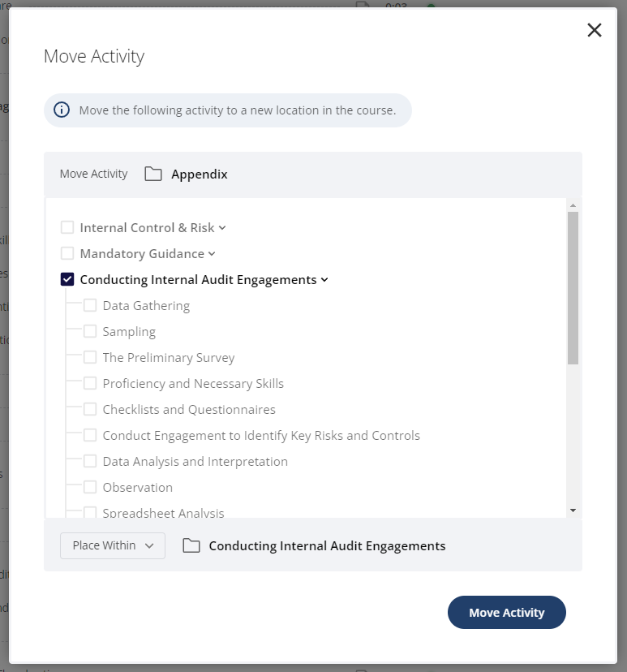Click Data Analysis and Interpretation label

[x=195, y=462]
